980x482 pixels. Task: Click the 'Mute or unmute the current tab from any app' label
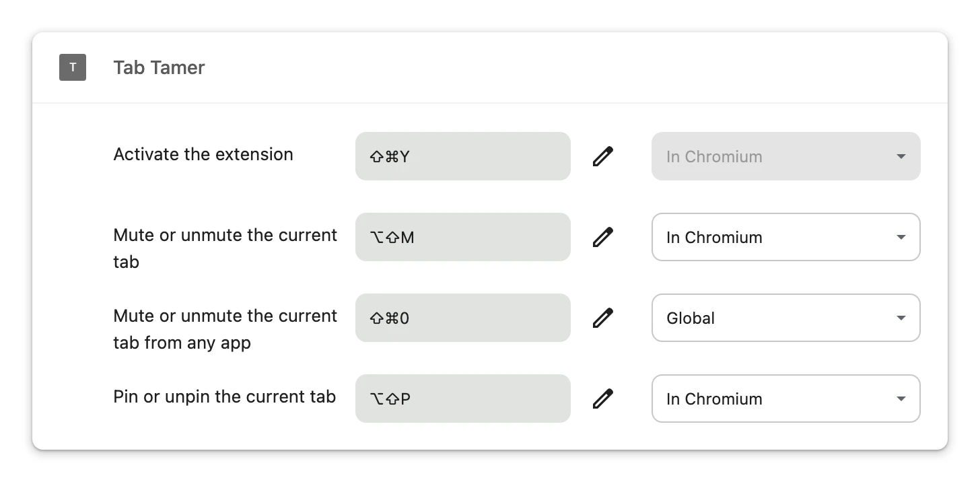click(225, 329)
